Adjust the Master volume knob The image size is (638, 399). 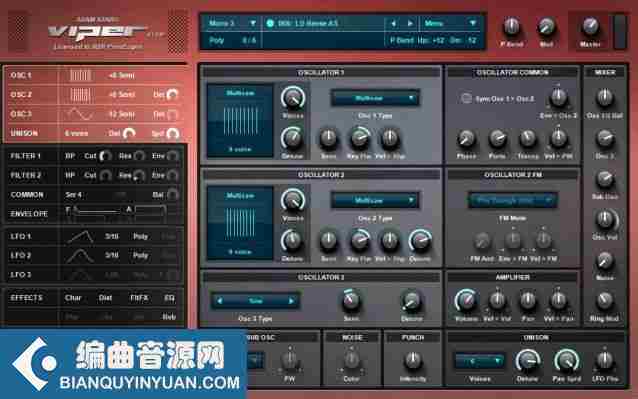coord(590,26)
